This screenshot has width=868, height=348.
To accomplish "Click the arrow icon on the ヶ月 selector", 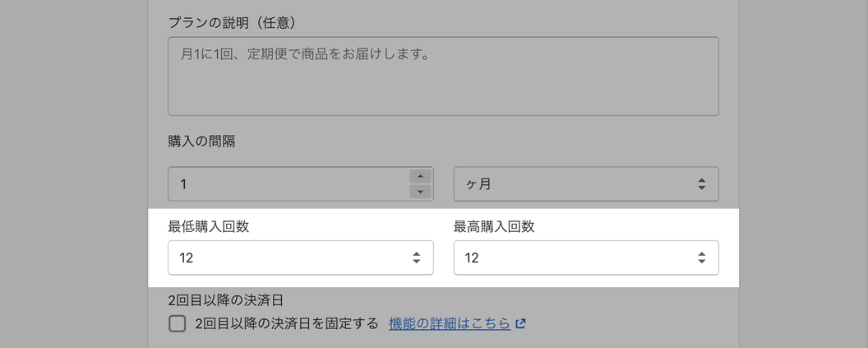I will pos(701,184).
